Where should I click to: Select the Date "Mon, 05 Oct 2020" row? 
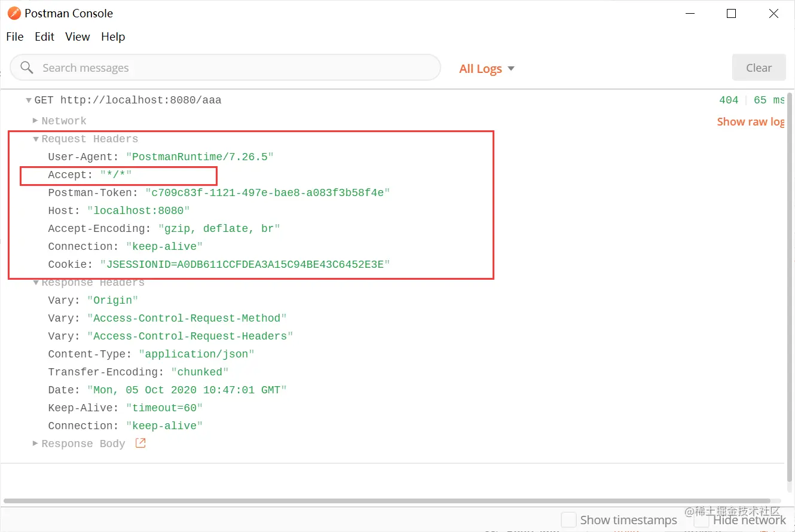167,390
